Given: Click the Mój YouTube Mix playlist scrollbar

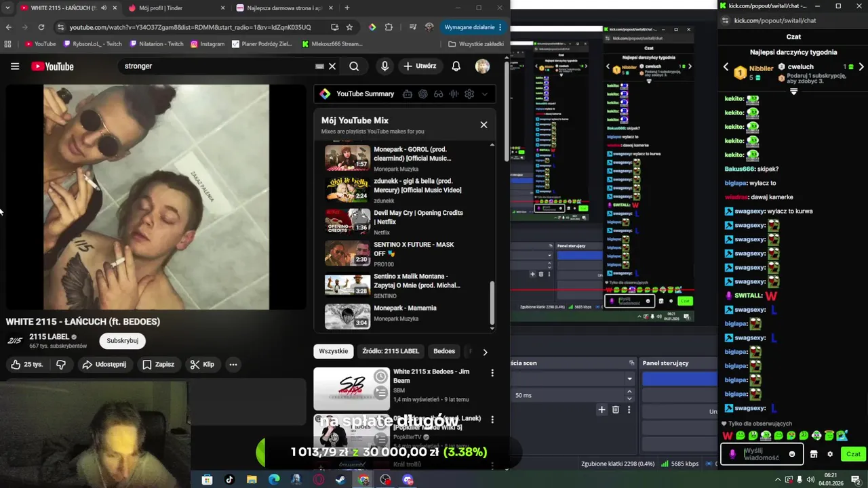Looking at the screenshot, I should [x=493, y=303].
